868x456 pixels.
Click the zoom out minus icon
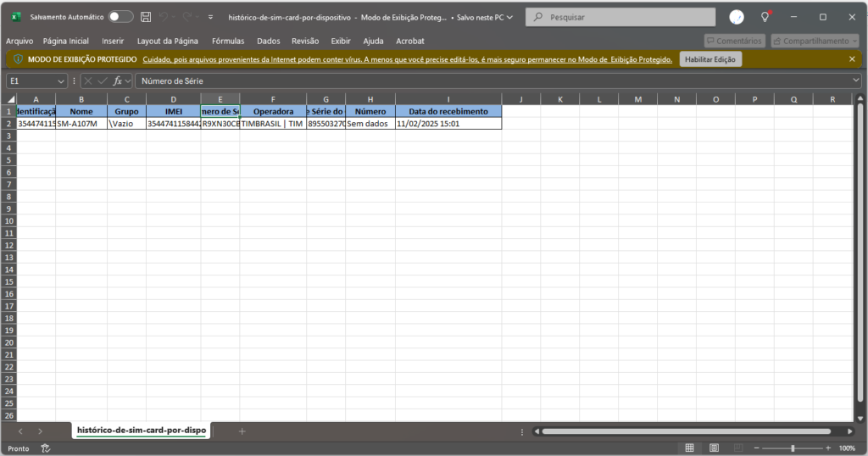point(757,448)
